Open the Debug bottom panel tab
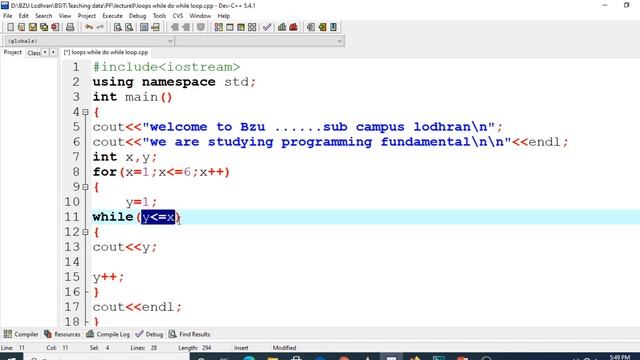The image size is (640, 360). pyautogui.click(x=149, y=334)
